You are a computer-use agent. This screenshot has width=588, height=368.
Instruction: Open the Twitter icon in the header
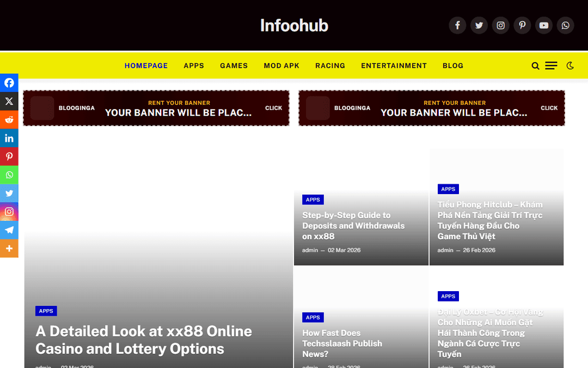click(x=479, y=26)
